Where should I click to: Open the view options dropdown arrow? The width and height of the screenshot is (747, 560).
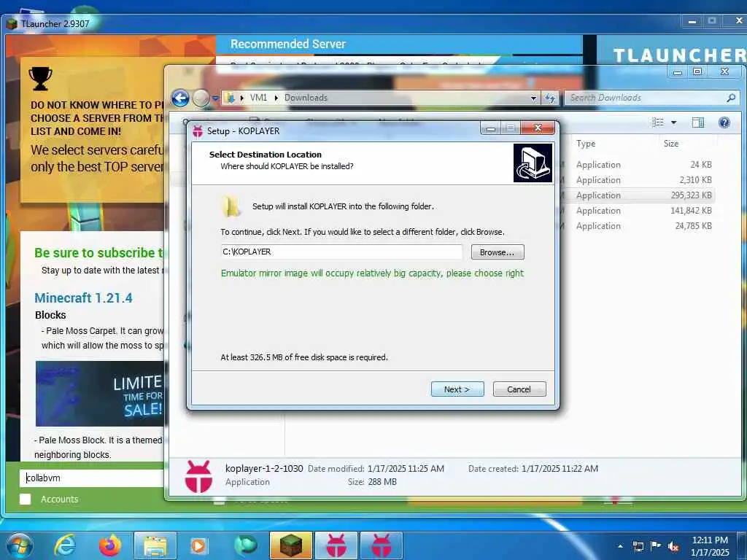[x=673, y=122]
